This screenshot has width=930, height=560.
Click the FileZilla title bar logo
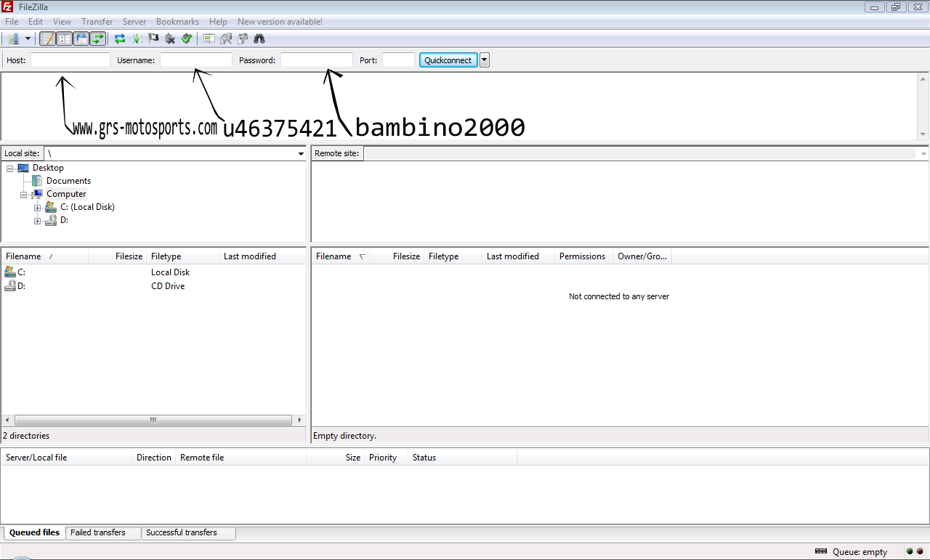tap(7, 7)
